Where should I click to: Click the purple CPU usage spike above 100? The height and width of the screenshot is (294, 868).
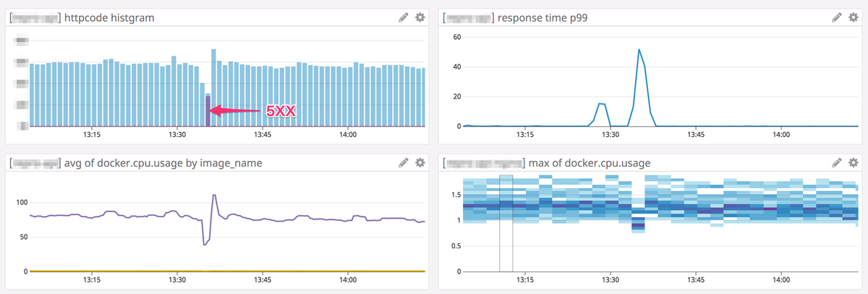point(214,196)
